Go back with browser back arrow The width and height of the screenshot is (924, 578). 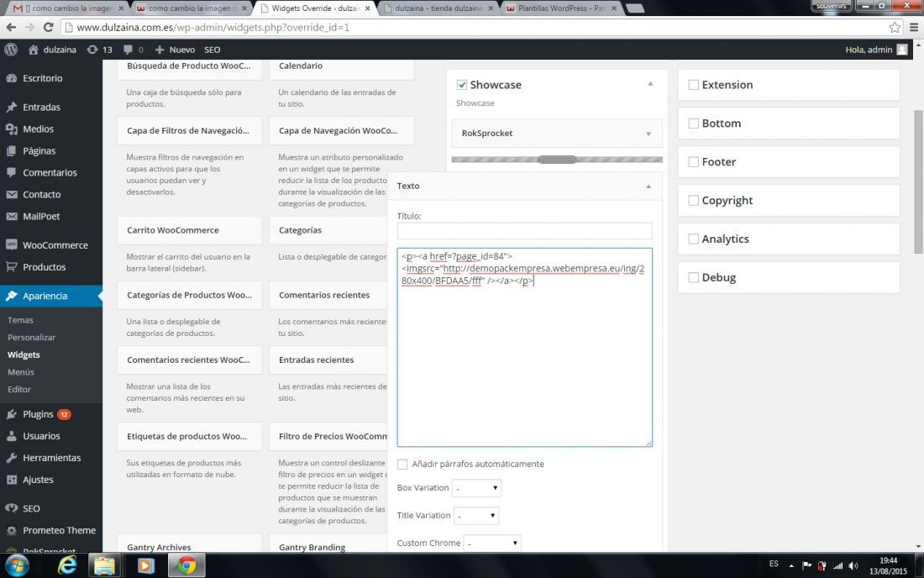[11, 27]
